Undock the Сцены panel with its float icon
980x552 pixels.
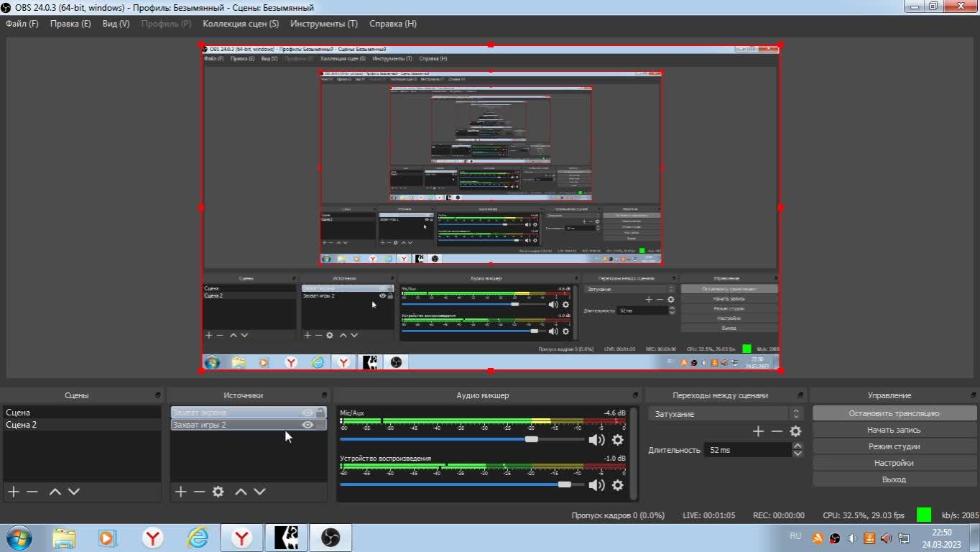(158, 395)
